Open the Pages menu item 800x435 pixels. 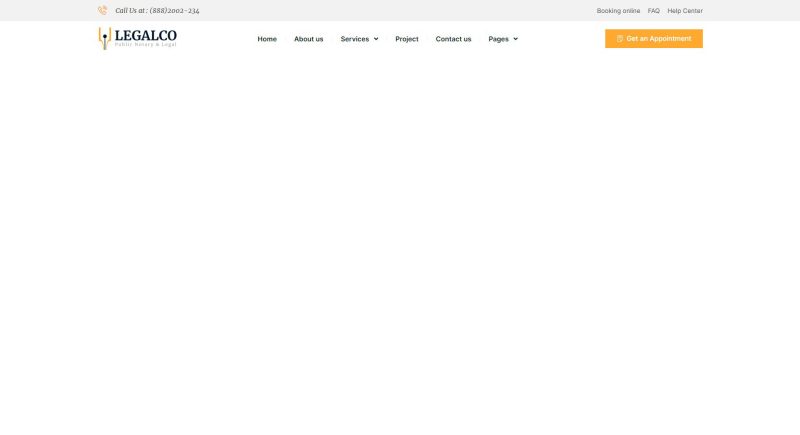498,39
